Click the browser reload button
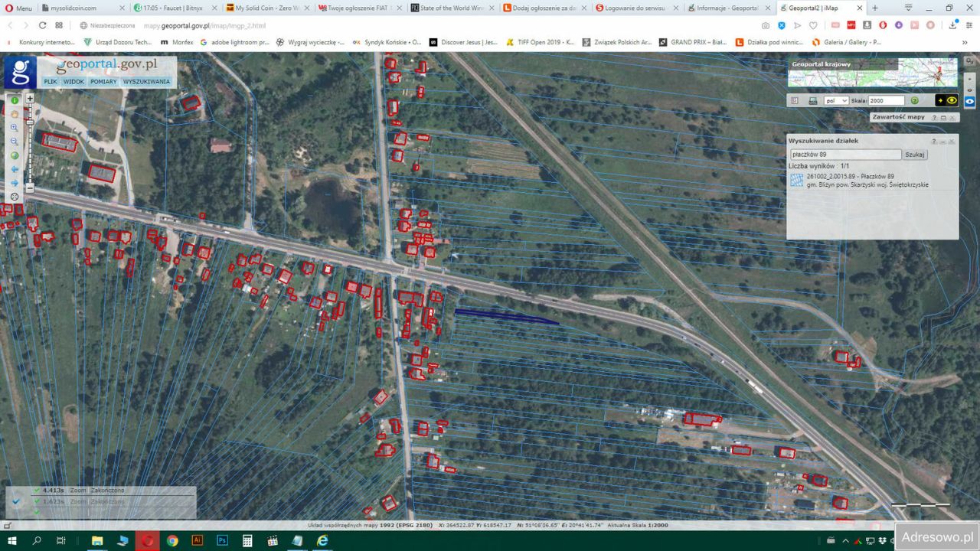 click(x=43, y=25)
